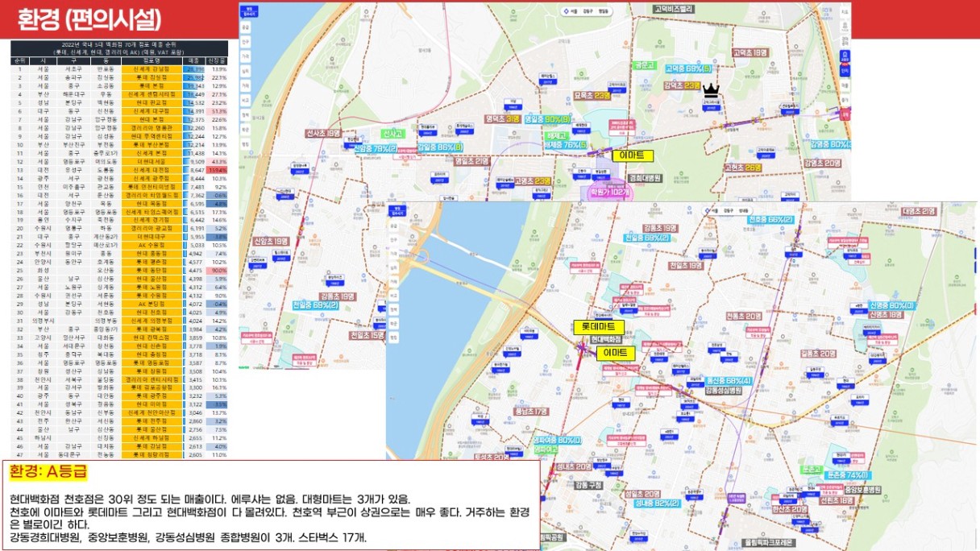Click the 강동구청 map label
The height and width of the screenshot is (551, 980).
pyautogui.click(x=589, y=485)
